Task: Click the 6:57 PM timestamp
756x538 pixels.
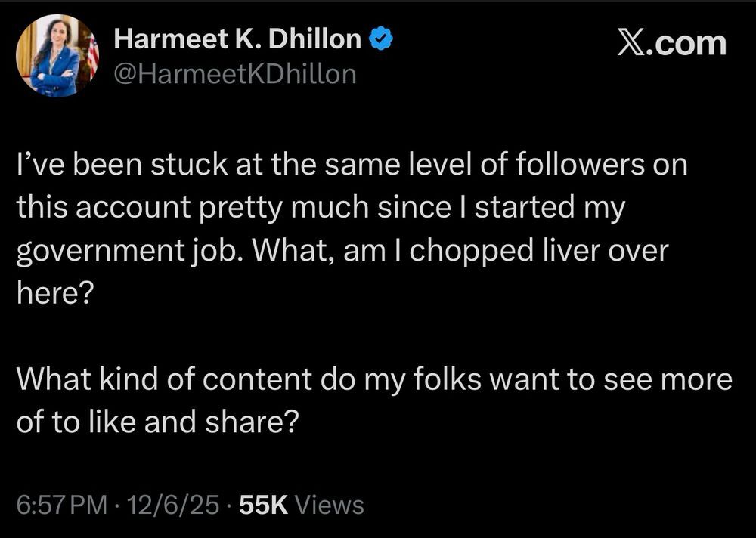Action: 62,504
